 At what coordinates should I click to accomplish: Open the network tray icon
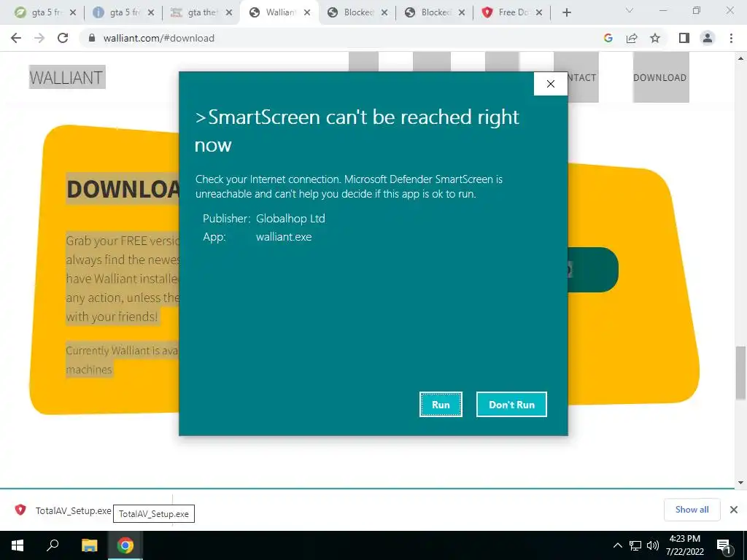[x=635, y=545]
